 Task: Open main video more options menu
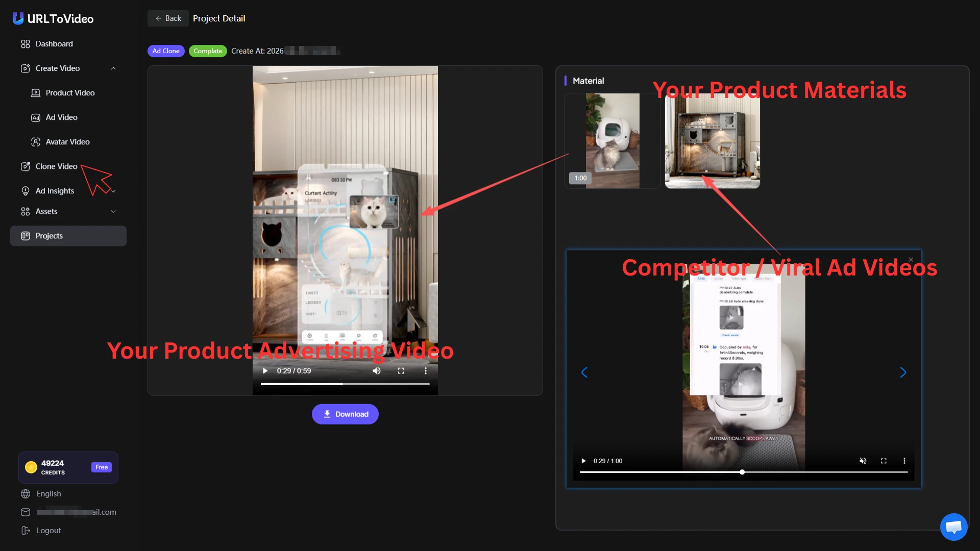pos(426,371)
